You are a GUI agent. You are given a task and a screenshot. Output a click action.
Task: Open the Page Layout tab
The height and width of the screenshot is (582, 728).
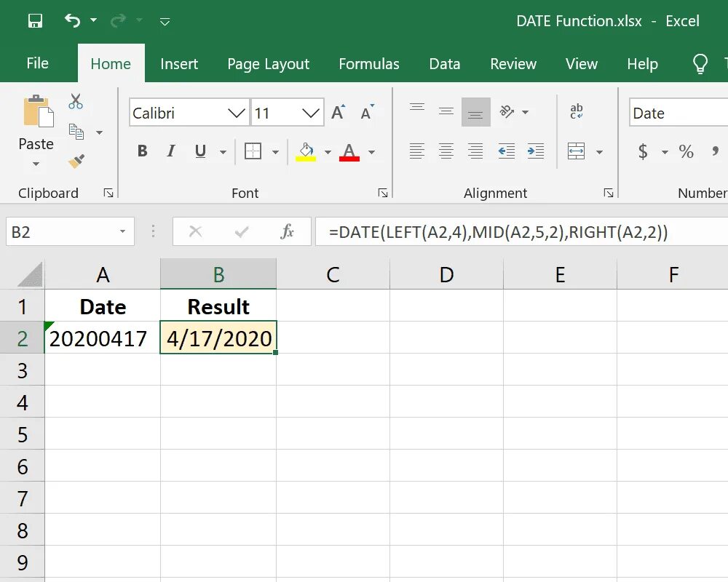(269, 63)
